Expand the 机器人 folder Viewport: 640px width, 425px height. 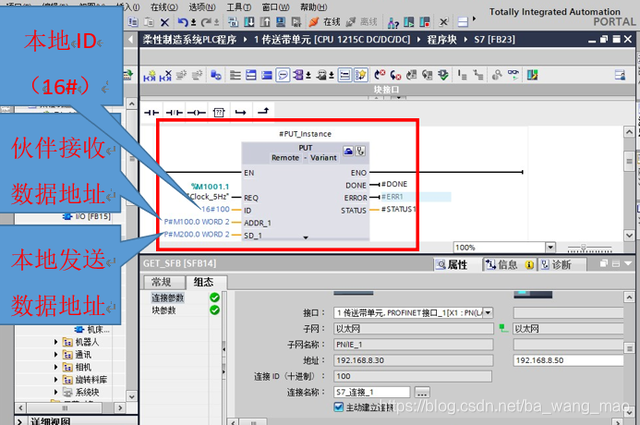(56, 342)
